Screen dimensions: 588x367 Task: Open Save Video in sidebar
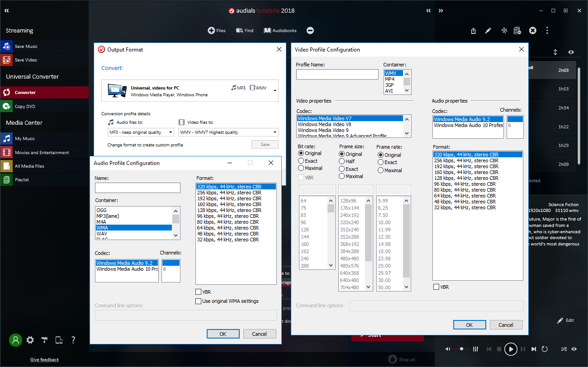[x=44, y=60]
